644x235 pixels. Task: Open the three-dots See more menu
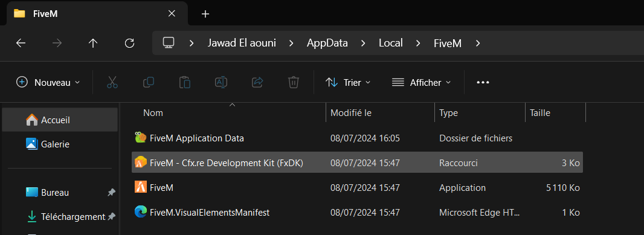pyautogui.click(x=483, y=82)
